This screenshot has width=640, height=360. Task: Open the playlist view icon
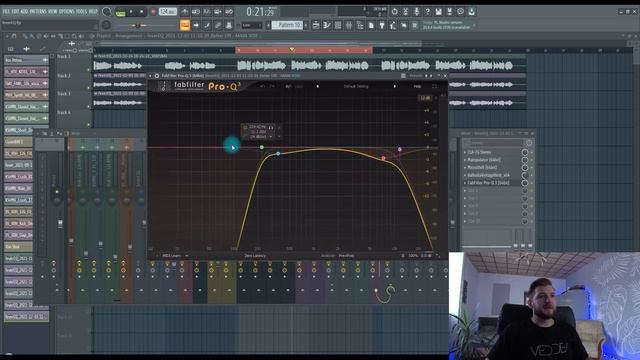tap(316, 25)
